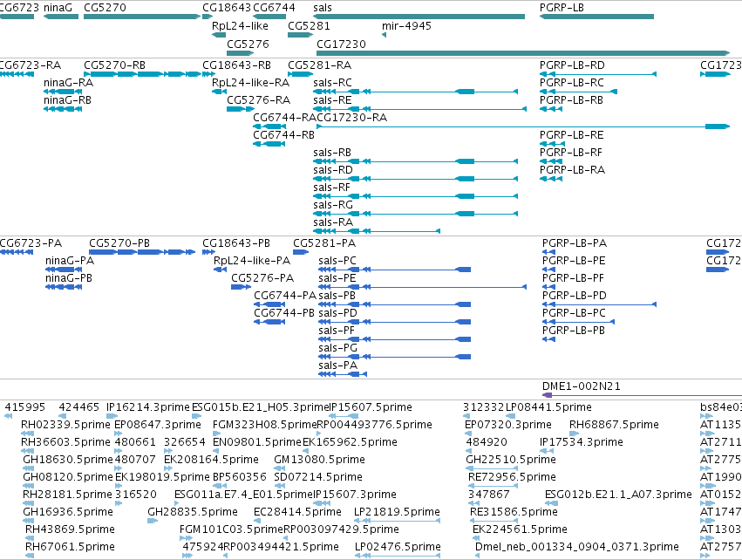
Task: Select the CG5270 gene name
Action: click(x=105, y=8)
